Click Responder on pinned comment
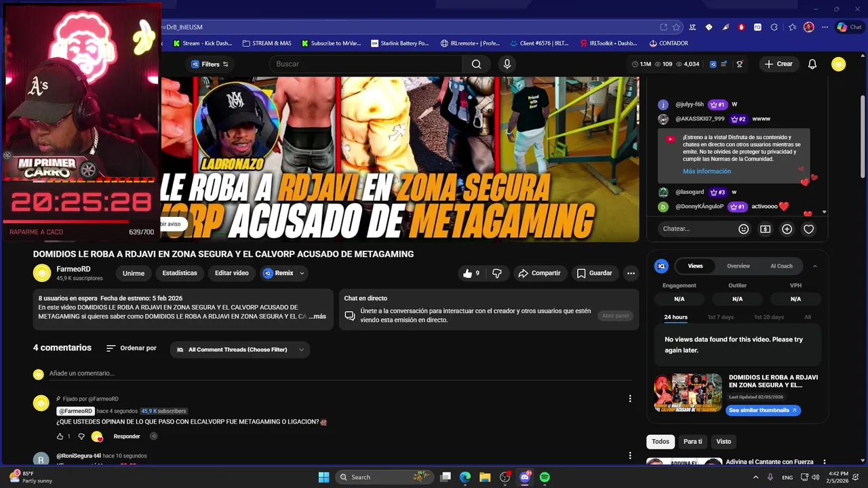The height and width of the screenshot is (488, 868). [x=127, y=436]
